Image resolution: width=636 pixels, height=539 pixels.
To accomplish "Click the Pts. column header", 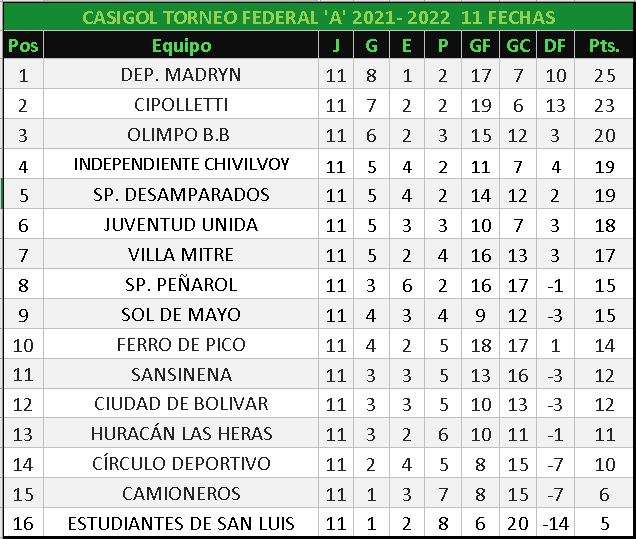I will (604, 45).
